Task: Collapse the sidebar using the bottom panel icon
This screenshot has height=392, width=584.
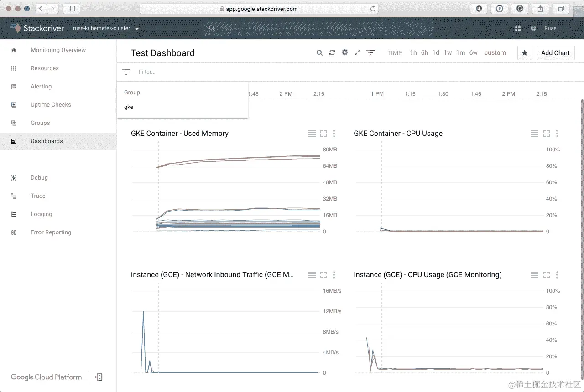Action: pyautogui.click(x=99, y=377)
